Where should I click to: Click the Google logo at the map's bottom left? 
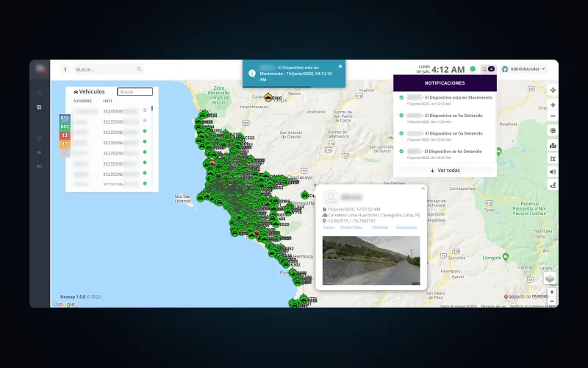(x=64, y=304)
